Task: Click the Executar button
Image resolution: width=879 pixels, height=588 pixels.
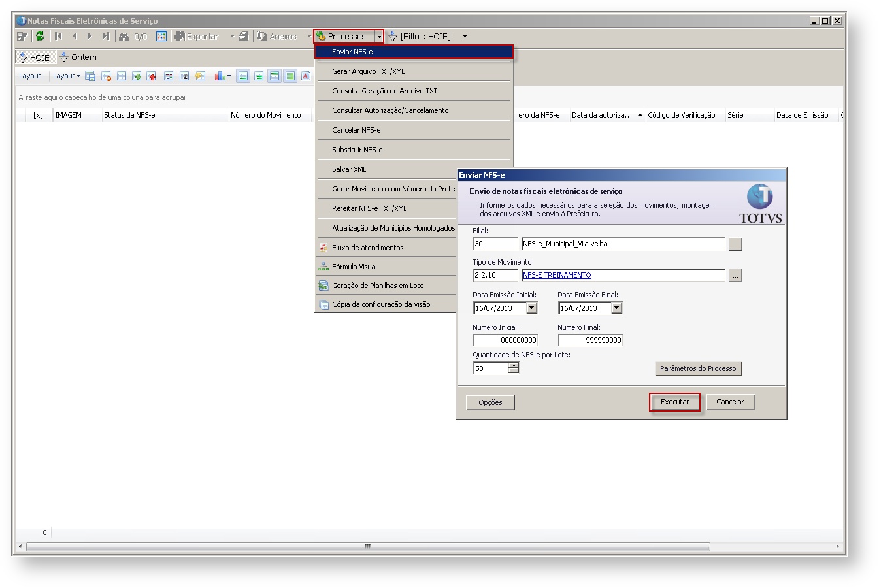Action: point(674,402)
